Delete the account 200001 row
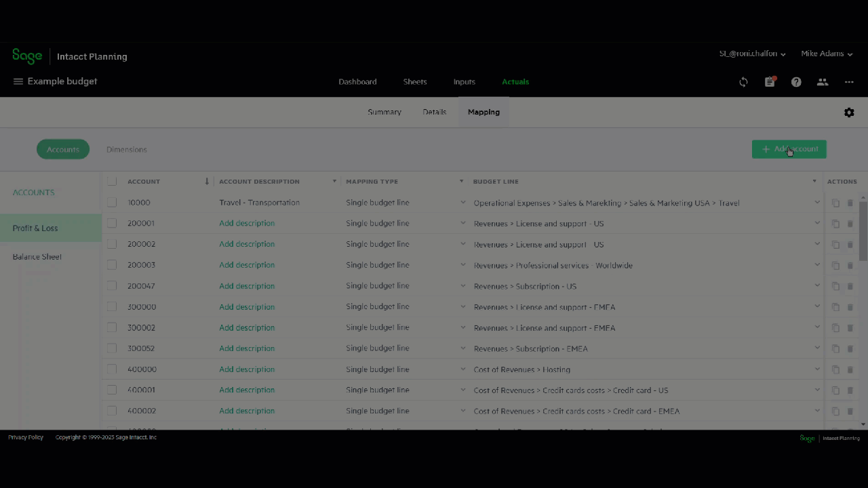Viewport: 868px width, 488px height. [850, 224]
